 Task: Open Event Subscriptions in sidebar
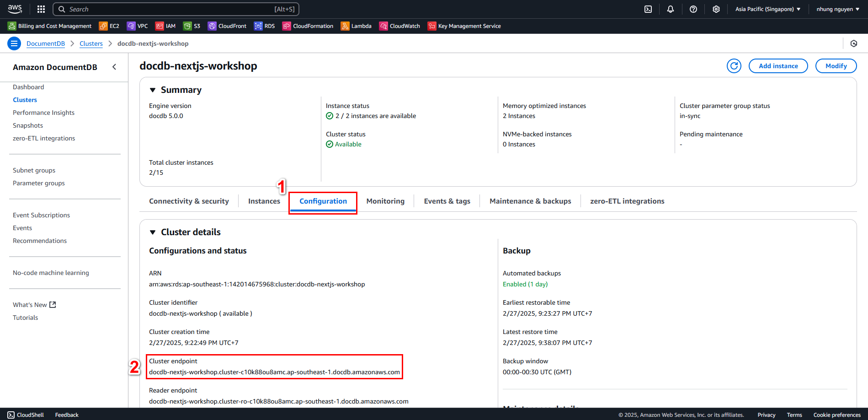click(41, 215)
